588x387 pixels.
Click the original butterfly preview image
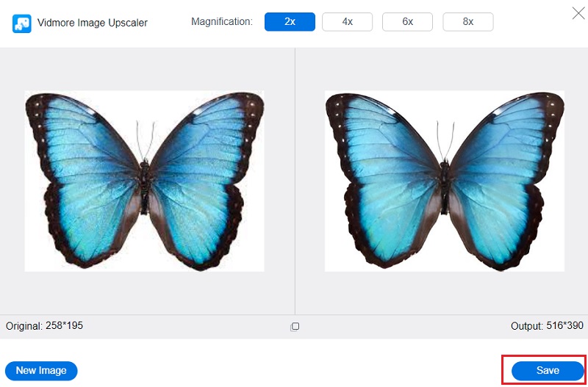point(144,181)
